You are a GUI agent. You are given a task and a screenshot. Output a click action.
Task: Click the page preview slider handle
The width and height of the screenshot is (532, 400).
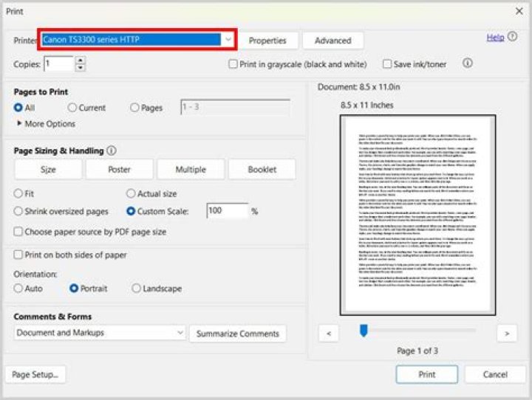364,331
